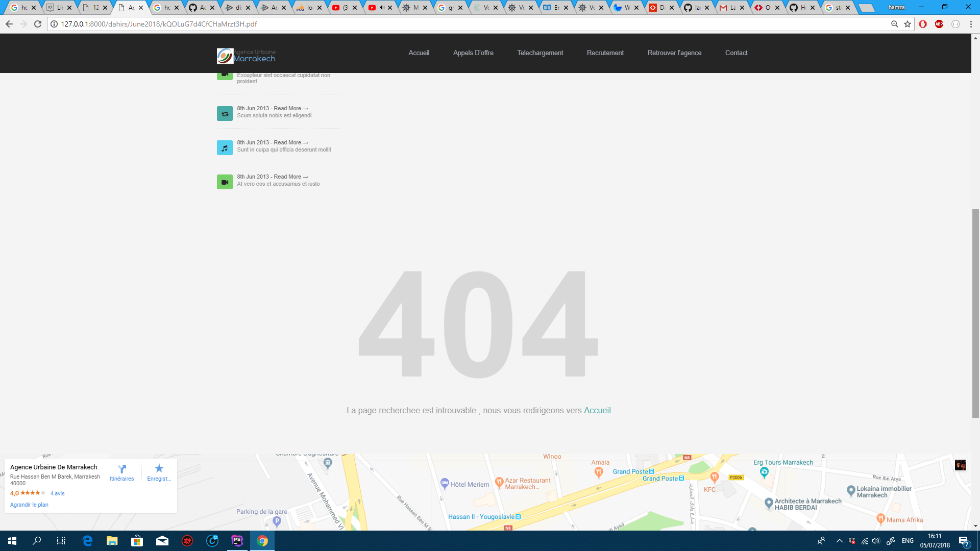Click the Accueil link in the 404 message

click(597, 410)
